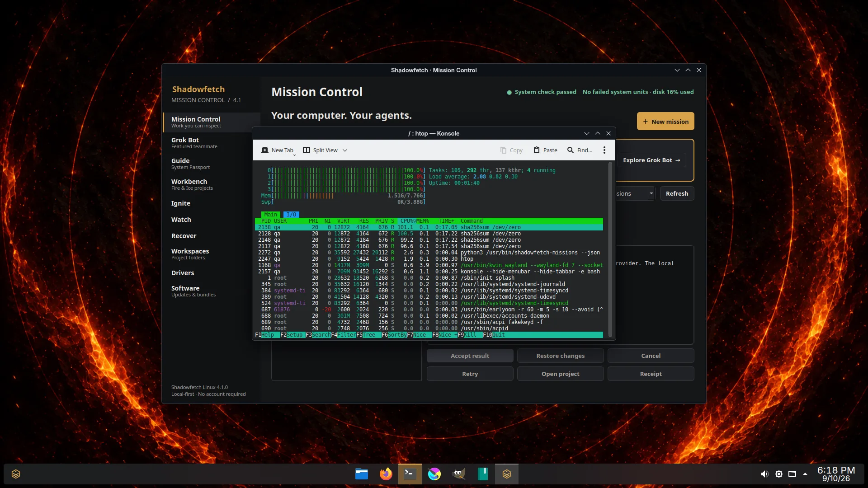This screenshot has height=488, width=868.
Task: Click the F4 Filter function in htop
Action: (343, 335)
